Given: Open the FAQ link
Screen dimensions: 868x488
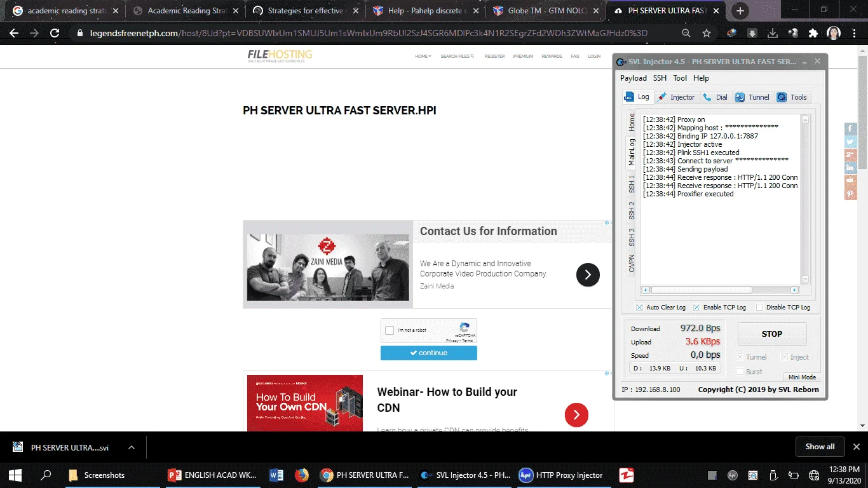Looking at the screenshot, I should click(x=574, y=57).
